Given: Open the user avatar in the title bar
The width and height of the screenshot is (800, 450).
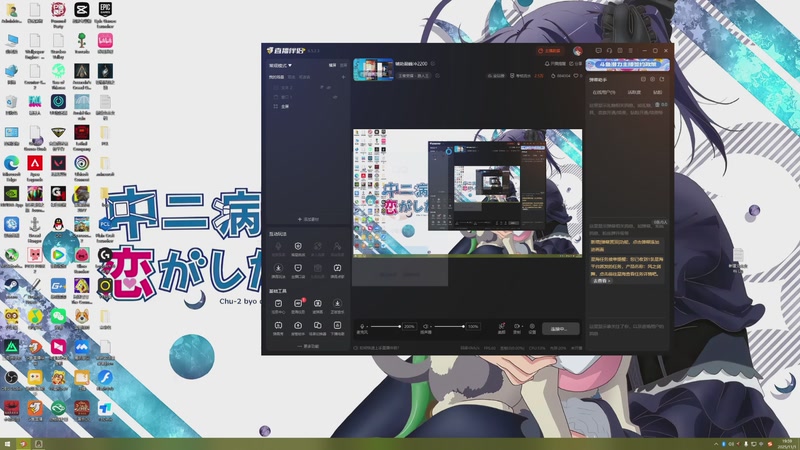Looking at the screenshot, I should click(x=578, y=51).
